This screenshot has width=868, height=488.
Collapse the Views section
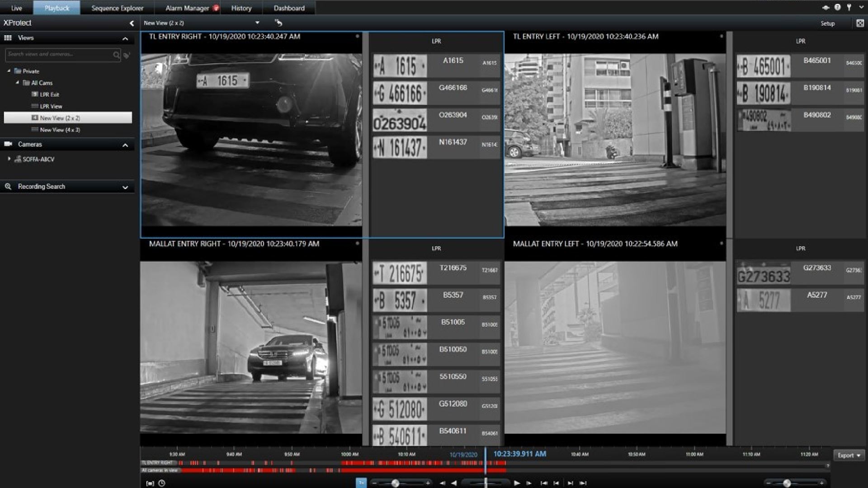(125, 38)
